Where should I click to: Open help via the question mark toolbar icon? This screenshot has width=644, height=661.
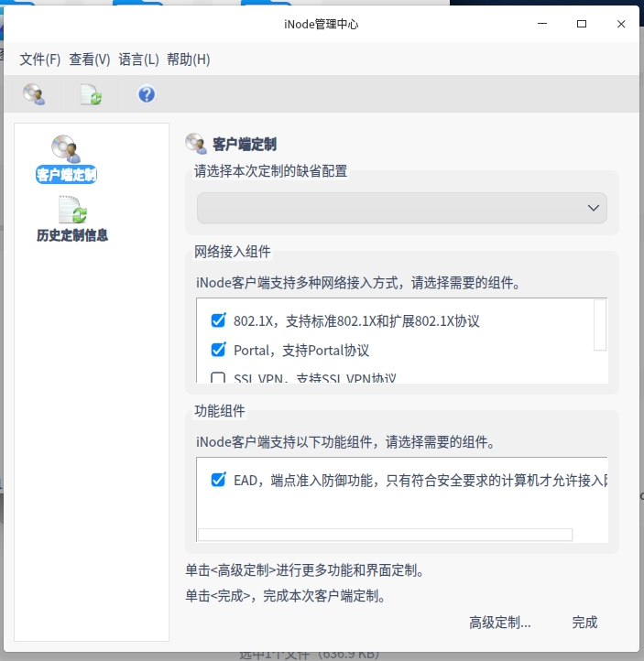click(x=147, y=94)
